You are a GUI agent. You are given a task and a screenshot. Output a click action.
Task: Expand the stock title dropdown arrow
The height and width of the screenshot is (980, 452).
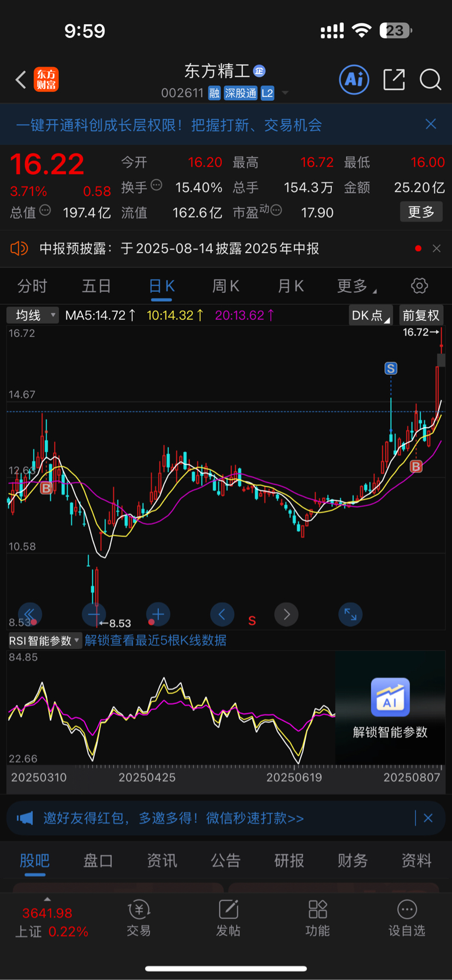[x=285, y=93]
